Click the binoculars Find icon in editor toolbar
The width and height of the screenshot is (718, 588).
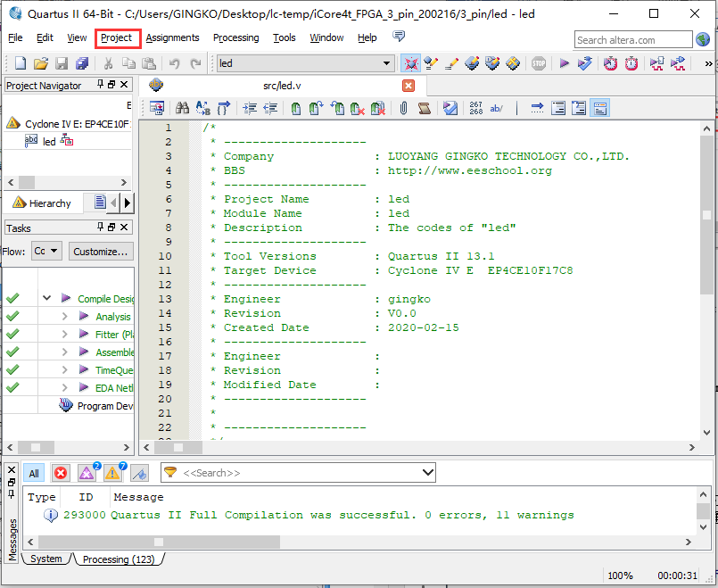click(x=182, y=108)
